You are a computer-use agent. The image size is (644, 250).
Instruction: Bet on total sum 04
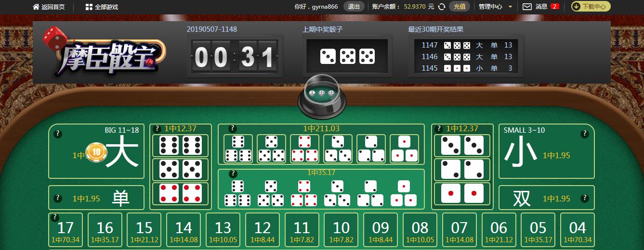[x=578, y=230]
